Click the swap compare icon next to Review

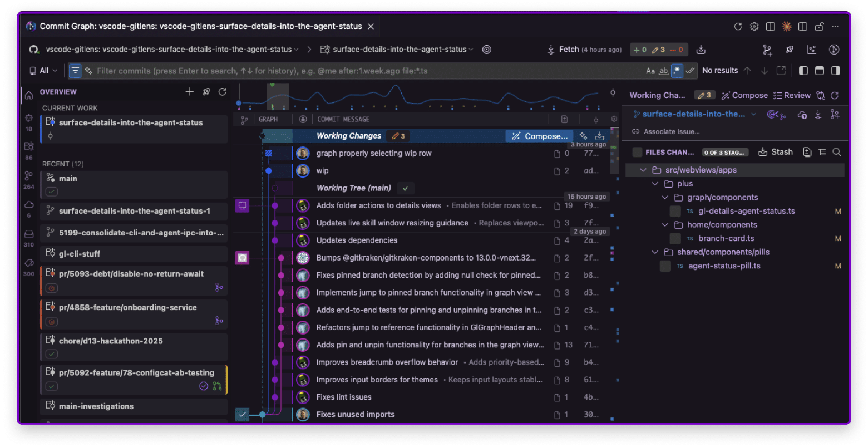pos(821,95)
